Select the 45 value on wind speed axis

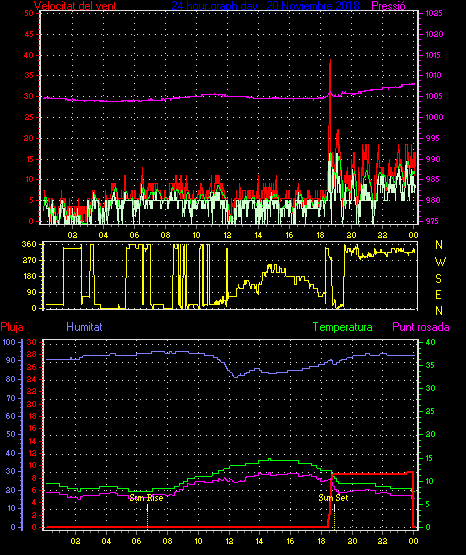[29, 34]
